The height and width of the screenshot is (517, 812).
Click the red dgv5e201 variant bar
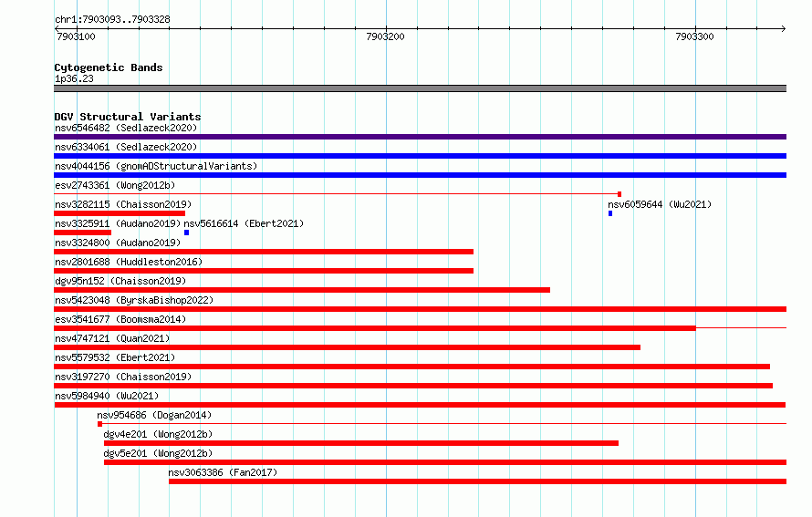point(445,462)
